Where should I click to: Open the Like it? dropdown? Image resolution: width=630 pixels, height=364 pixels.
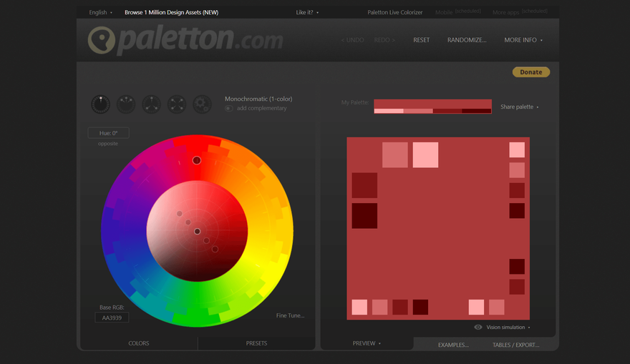click(307, 12)
